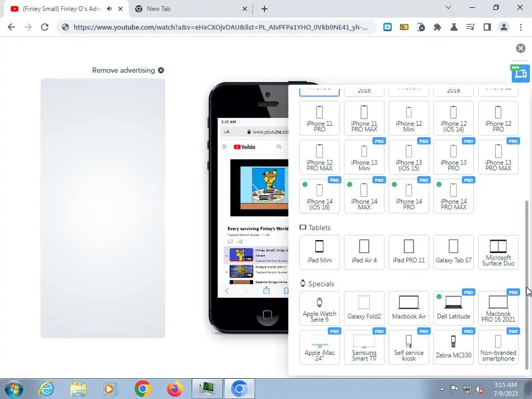Choose Samsung Smart TV device
Screen dimensions: 532x399
coord(364,347)
